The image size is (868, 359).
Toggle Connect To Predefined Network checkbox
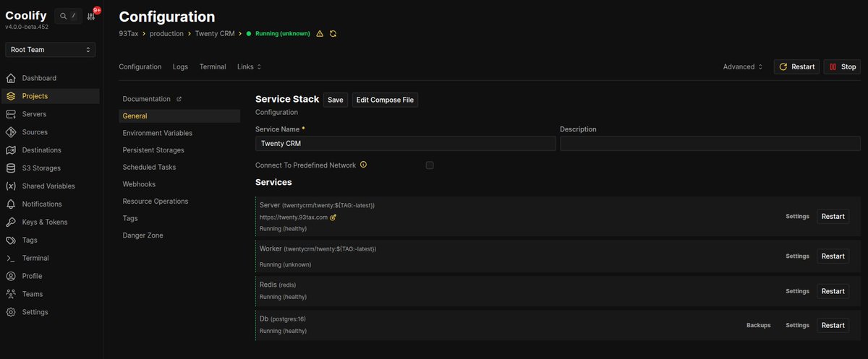tap(430, 165)
